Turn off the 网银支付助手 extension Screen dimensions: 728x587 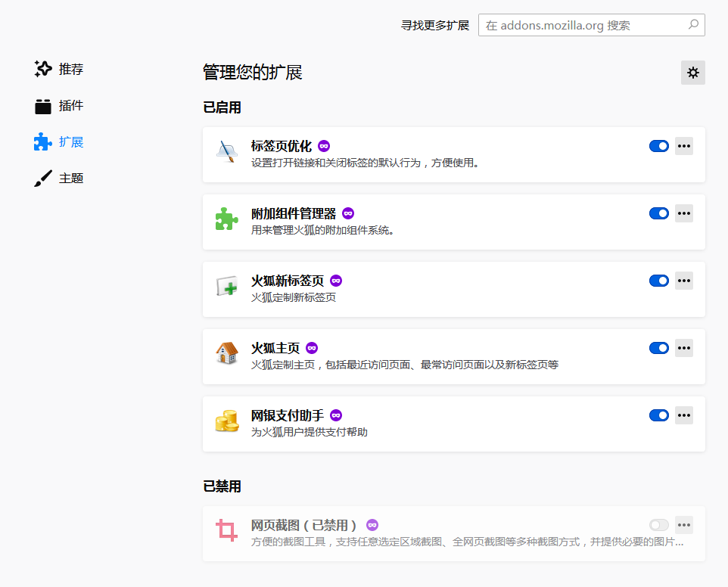point(658,415)
